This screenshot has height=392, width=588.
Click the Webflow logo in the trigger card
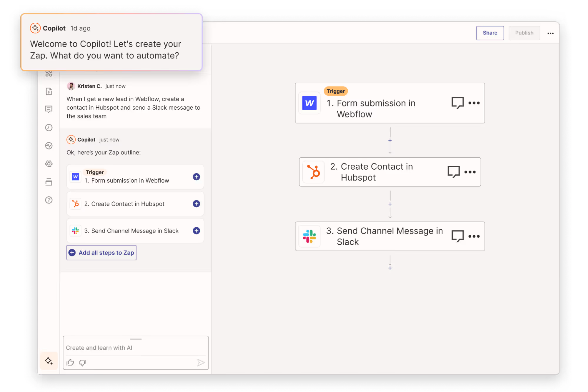pos(309,103)
